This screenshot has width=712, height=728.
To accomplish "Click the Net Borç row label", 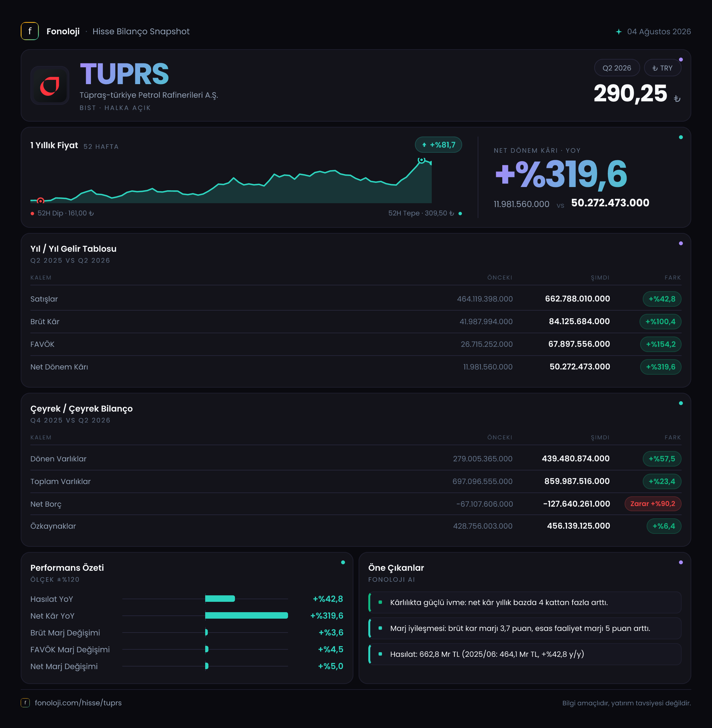I will [x=46, y=504].
